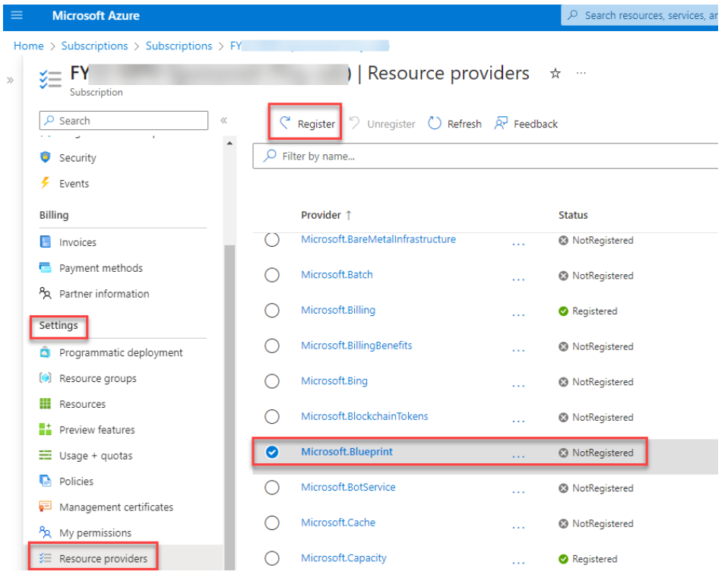Focus the top Search resources, services box
Screen dimensions: 728x581
640,15
